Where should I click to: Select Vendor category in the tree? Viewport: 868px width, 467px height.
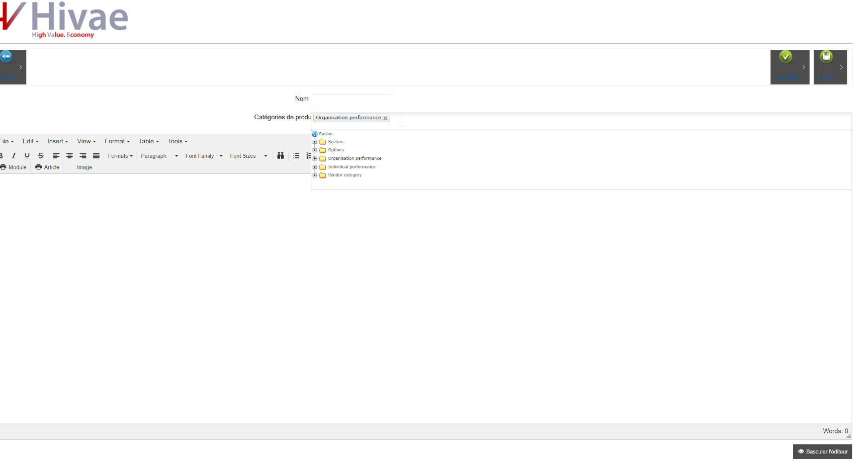pyautogui.click(x=344, y=175)
